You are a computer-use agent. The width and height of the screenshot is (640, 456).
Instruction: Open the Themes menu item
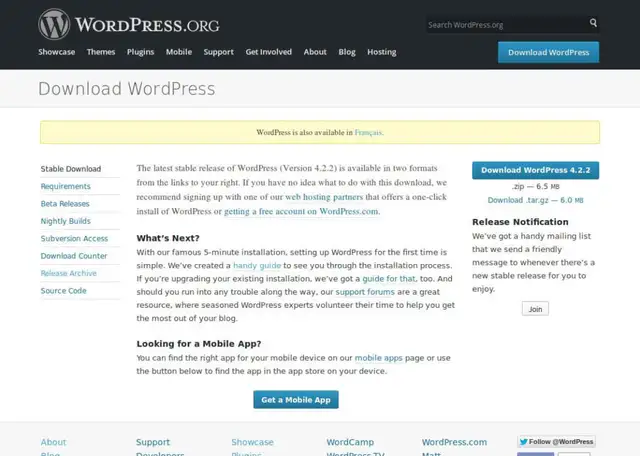[x=101, y=52]
